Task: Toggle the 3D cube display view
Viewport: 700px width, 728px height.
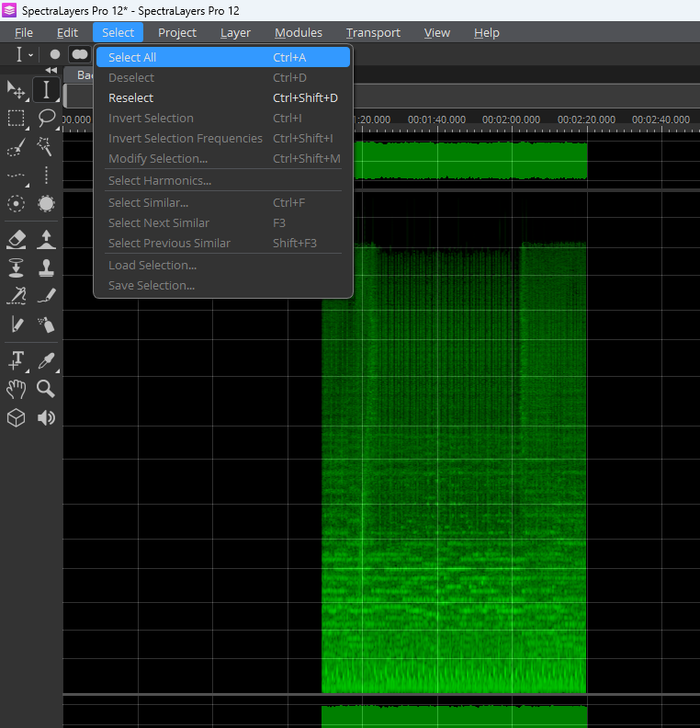Action: tap(16, 418)
